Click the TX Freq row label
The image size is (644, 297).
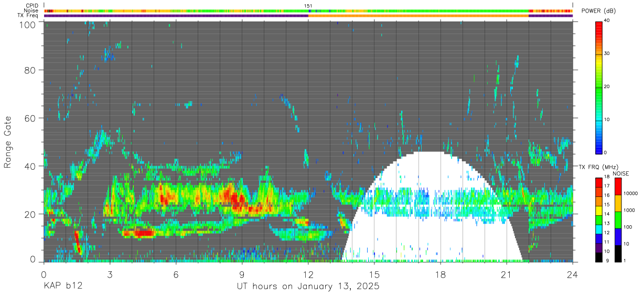[28, 15]
